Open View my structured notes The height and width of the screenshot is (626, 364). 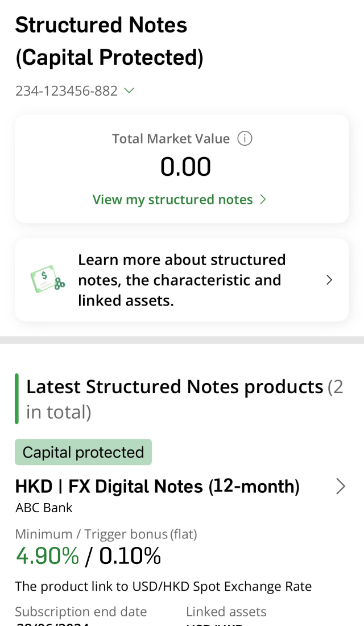coord(172,200)
